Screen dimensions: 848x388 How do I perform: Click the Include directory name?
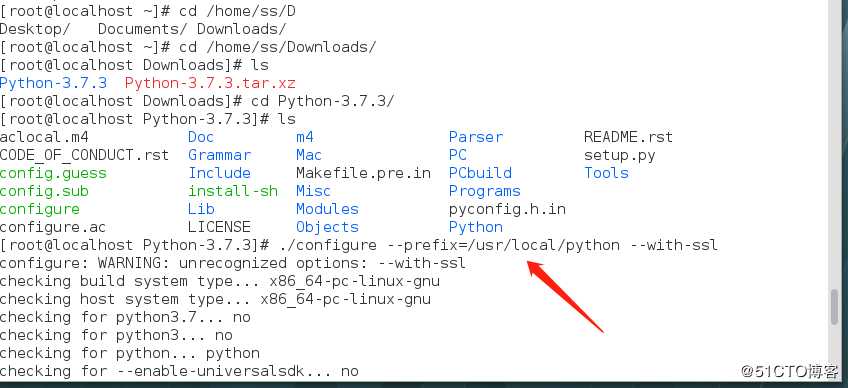[x=220, y=173]
